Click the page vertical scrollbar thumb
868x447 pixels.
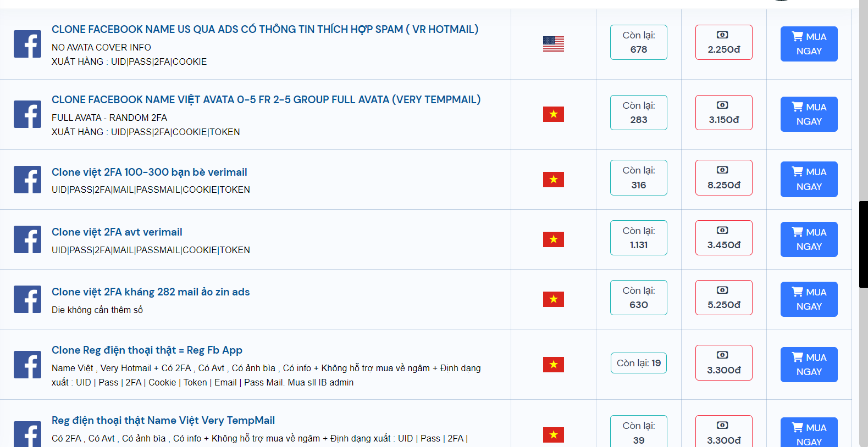pyautogui.click(x=864, y=244)
